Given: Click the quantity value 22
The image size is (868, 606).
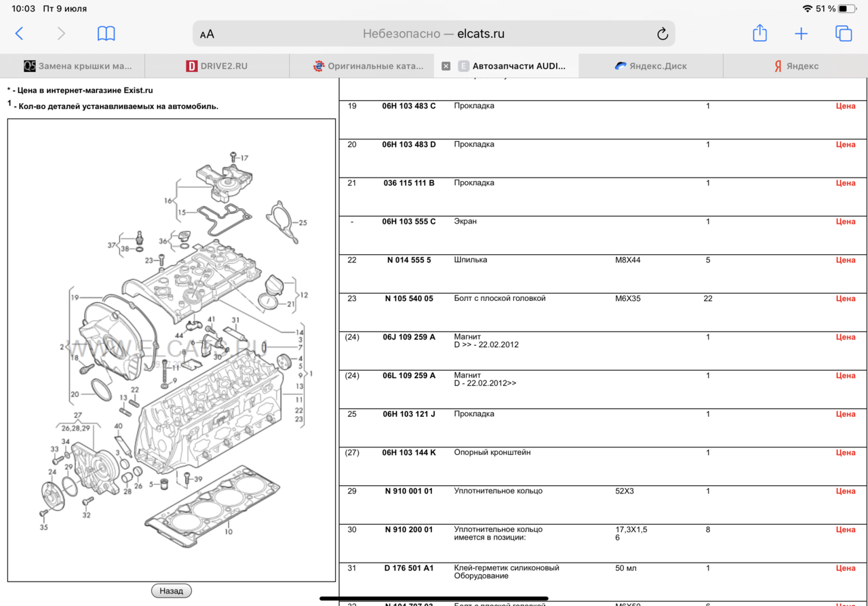Looking at the screenshot, I should pos(708,298).
